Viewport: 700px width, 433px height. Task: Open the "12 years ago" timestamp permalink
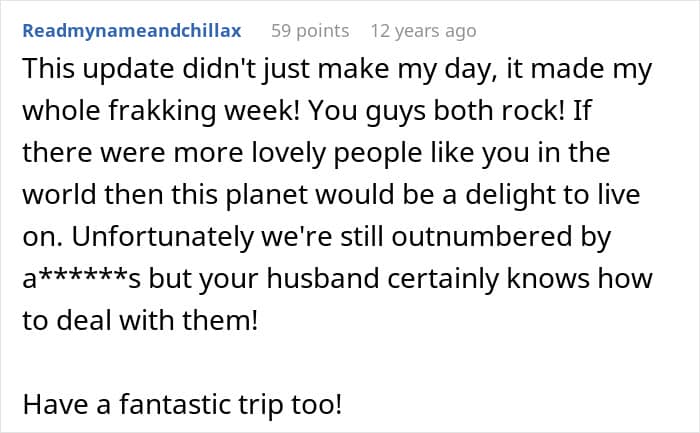[423, 31]
